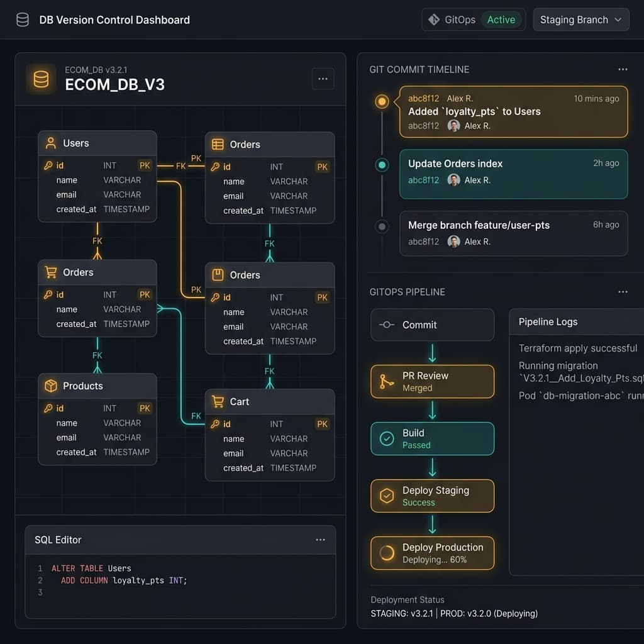Click the ADD COLUMN loyalty_pts line
The height and width of the screenshot is (644, 644).
coord(124,580)
